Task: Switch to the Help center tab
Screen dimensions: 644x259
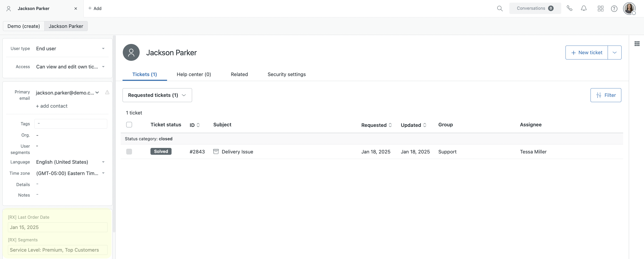Action: 194,74
